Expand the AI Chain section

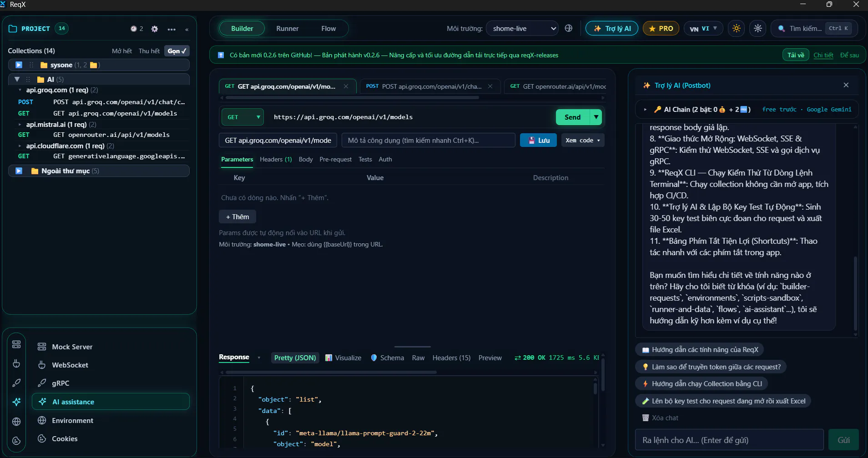coord(645,110)
